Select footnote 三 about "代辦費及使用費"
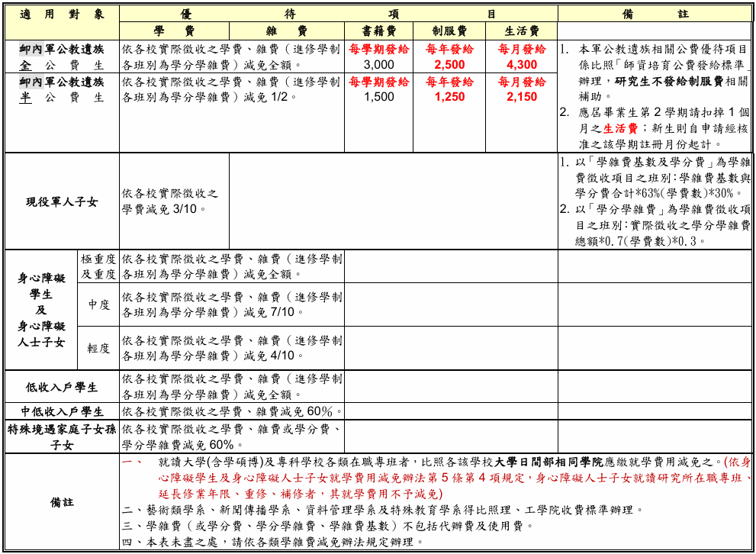The image size is (756, 554). tap(327, 526)
